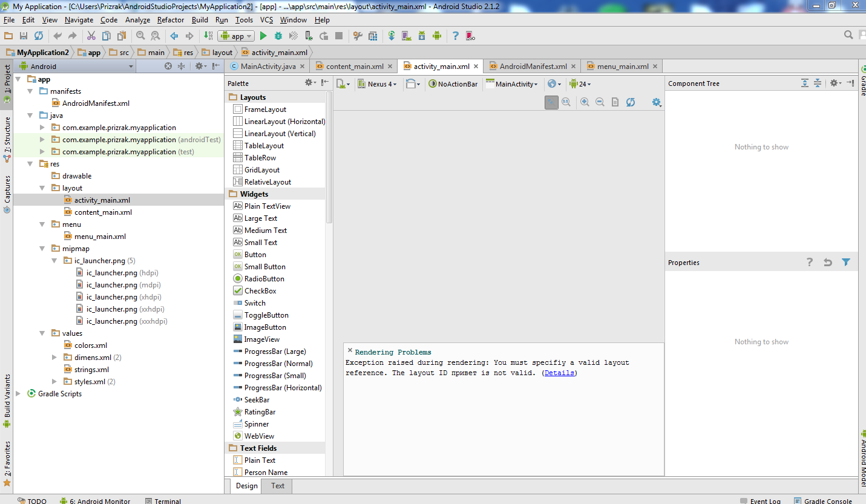Viewport: 866px width, 504px height.
Task: Click Zoom to actual size icon
Action: 566,102
